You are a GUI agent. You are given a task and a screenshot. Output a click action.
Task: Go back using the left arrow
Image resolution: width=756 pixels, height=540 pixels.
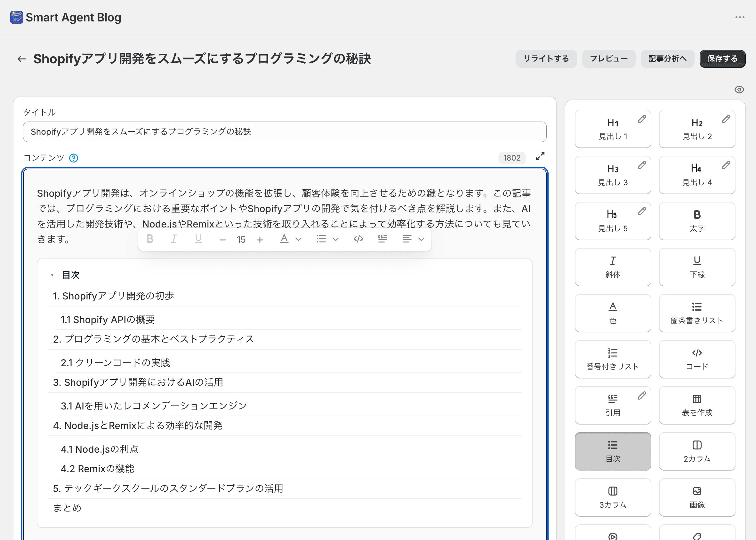(x=22, y=59)
